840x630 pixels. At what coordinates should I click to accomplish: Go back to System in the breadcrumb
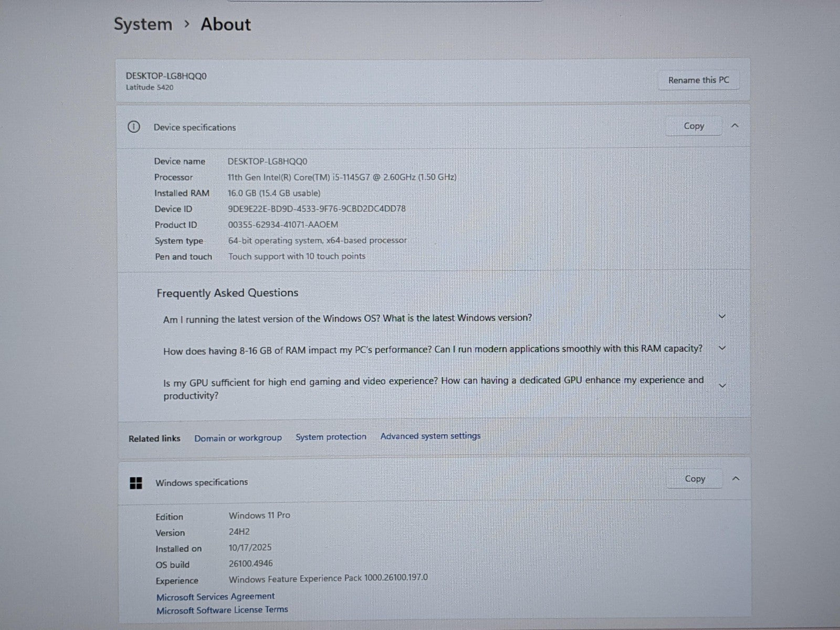tap(143, 24)
